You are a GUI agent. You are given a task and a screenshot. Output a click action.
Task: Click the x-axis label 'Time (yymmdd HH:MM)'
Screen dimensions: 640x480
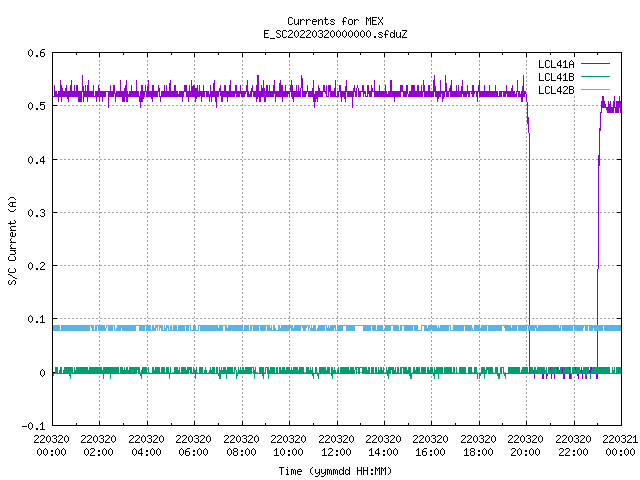point(335,471)
